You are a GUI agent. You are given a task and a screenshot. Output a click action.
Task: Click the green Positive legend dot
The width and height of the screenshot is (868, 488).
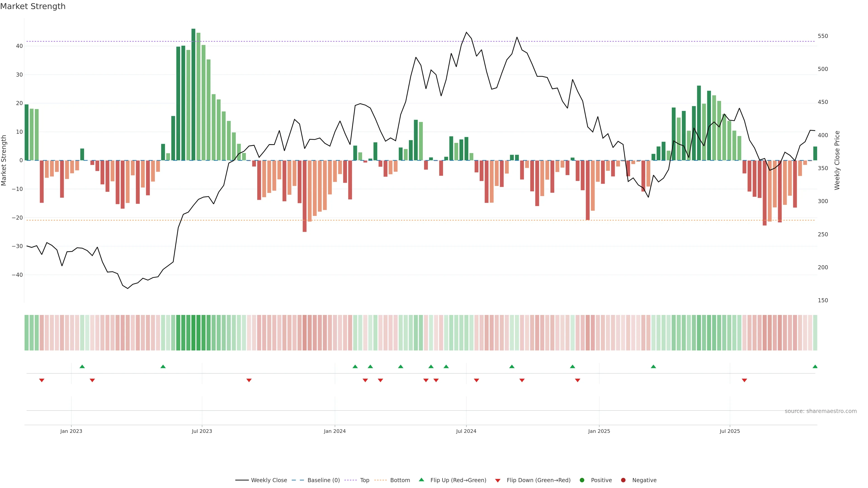coord(582,480)
